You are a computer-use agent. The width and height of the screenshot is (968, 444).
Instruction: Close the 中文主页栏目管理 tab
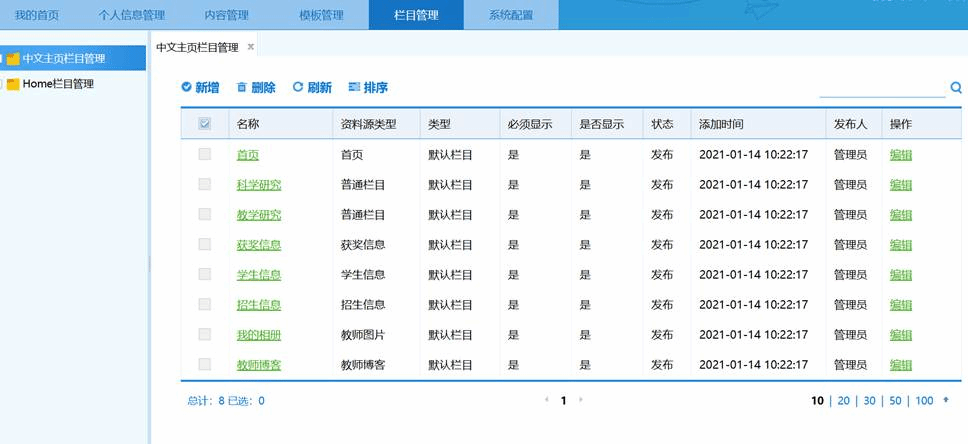251,47
